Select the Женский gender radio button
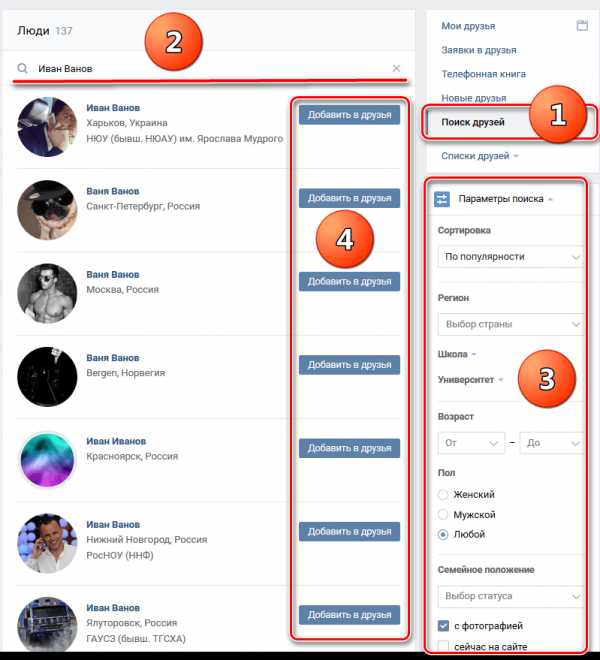 [x=443, y=494]
